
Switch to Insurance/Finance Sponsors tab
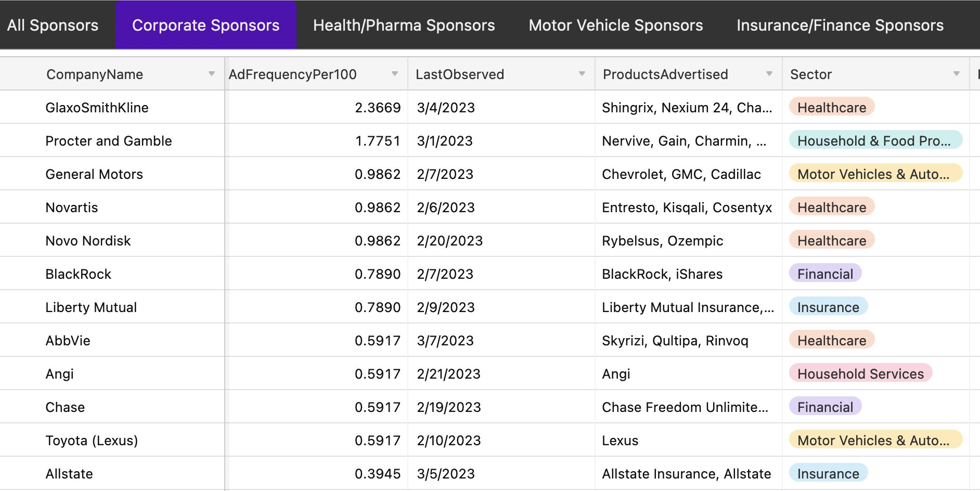840,25
